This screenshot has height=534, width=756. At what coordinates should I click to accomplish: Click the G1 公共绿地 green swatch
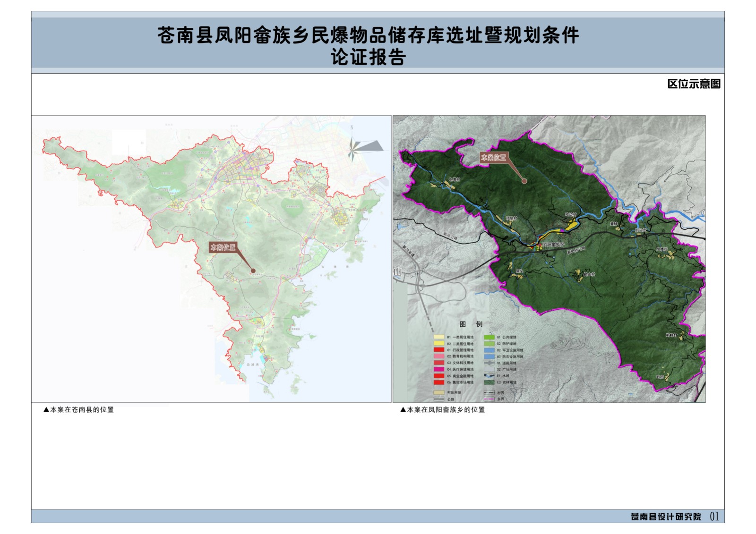(489, 337)
